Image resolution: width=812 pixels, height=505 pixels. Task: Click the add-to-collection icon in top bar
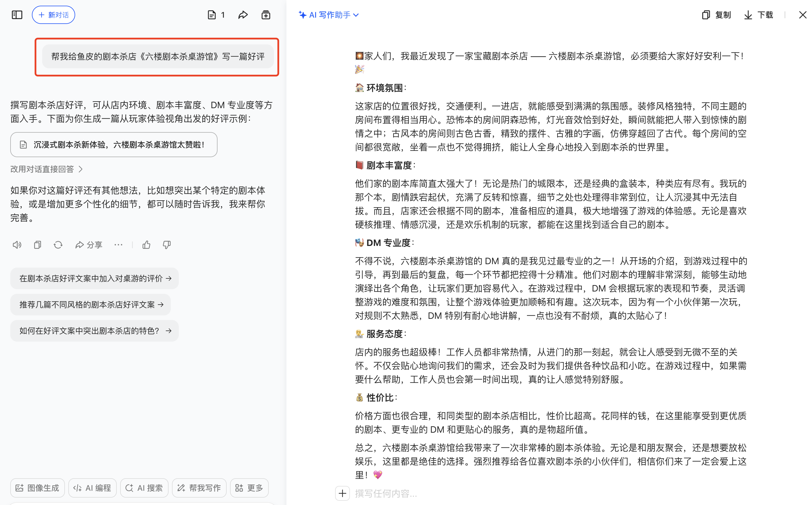tap(266, 15)
